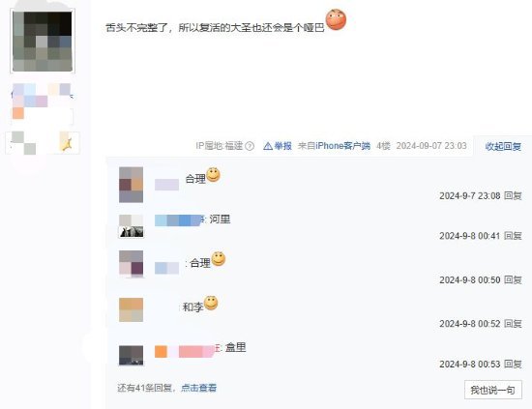Expand remaining 41 replies via 点击查看
532x409 pixels.
[x=199, y=388]
